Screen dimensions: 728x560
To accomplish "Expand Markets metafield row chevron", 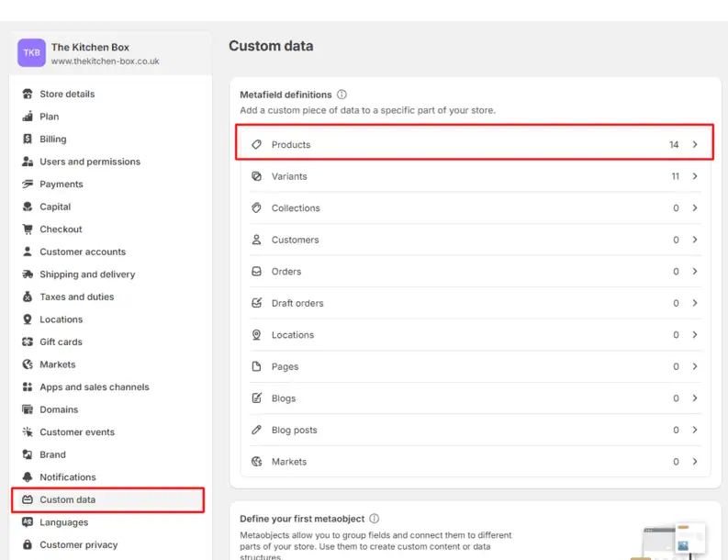I will 695,461.
